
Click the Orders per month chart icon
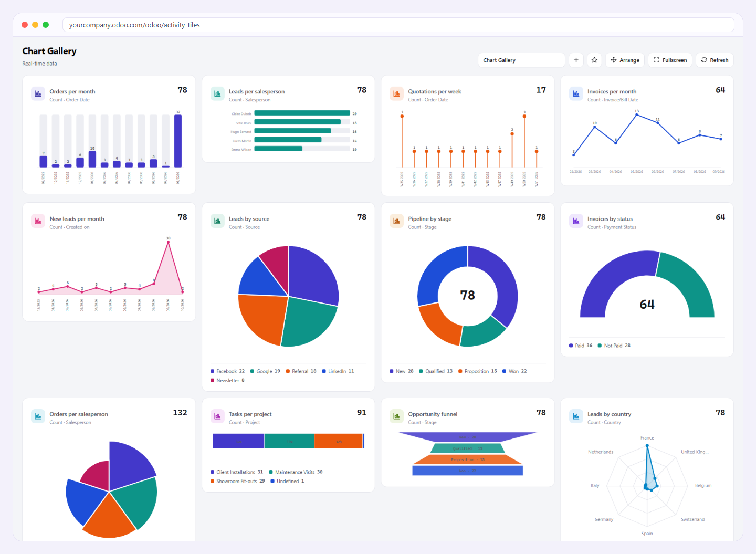click(38, 94)
